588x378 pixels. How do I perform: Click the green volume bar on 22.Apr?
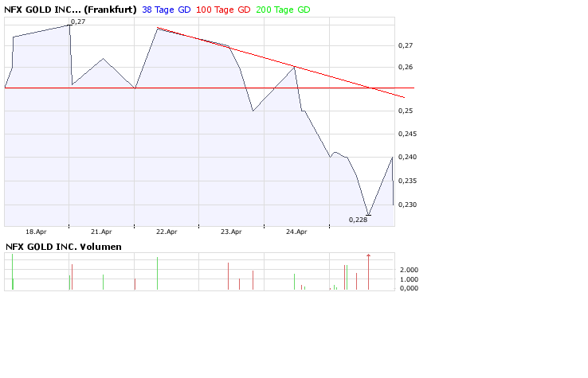tap(158, 274)
